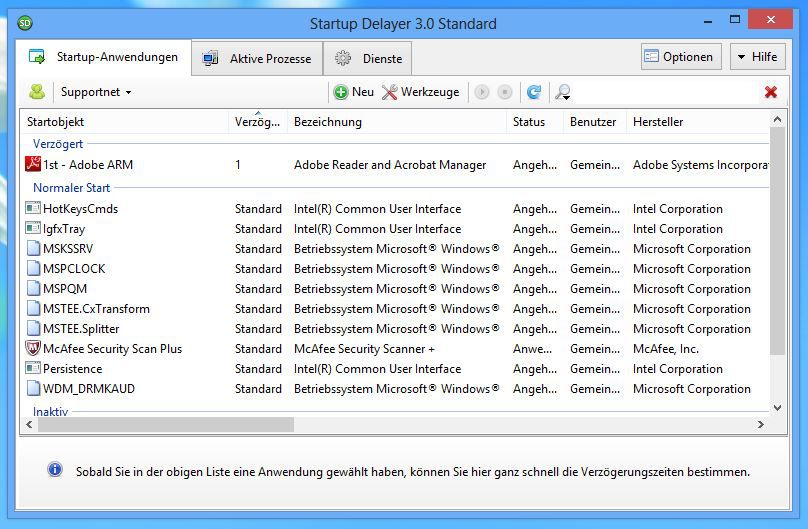The image size is (808, 529).
Task: Click the McAfee, Inc. manufacturer cell
Action: [666, 349]
